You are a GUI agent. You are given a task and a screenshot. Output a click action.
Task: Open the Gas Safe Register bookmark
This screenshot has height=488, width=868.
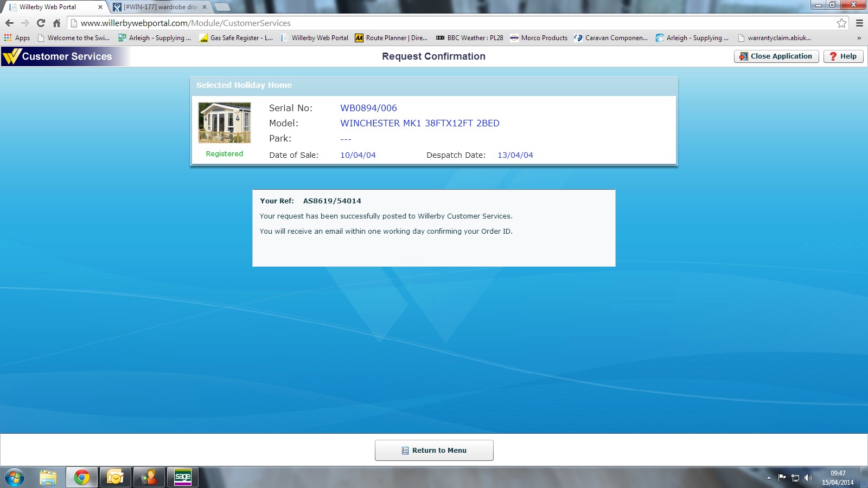coord(236,38)
